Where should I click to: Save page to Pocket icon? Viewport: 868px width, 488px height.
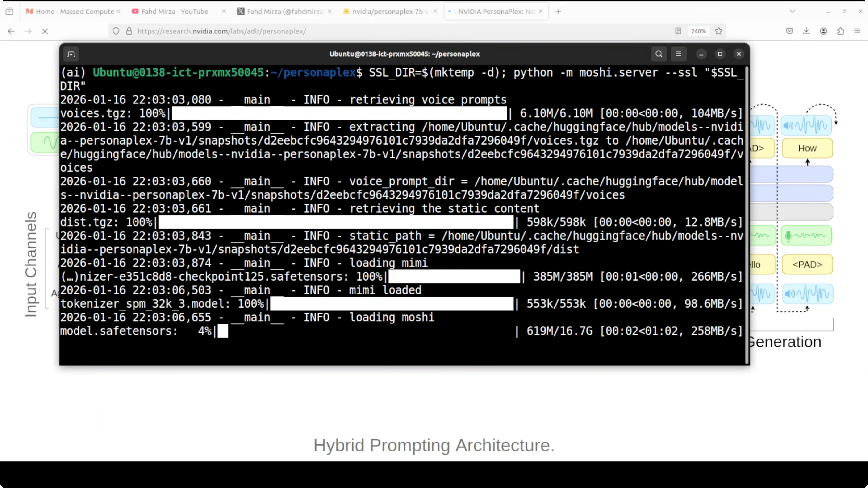(x=789, y=31)
